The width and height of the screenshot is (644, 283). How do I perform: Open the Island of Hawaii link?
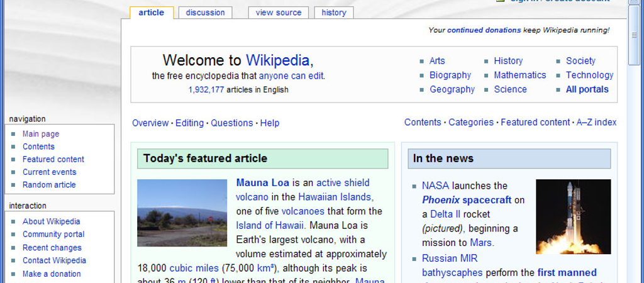(270, 226)
